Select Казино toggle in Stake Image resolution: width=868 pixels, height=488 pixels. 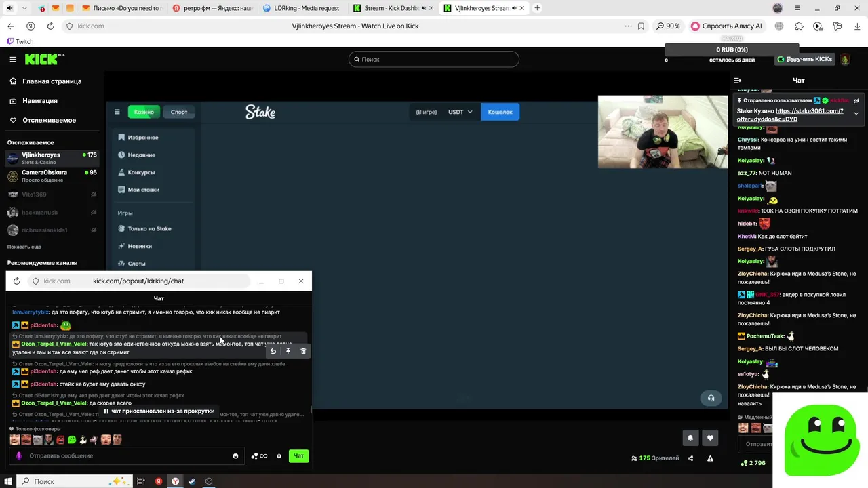click(144, 112)
